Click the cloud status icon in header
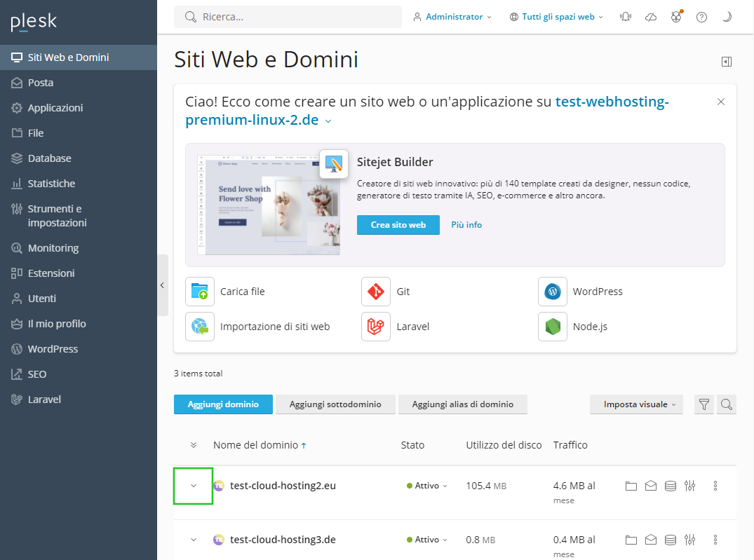Image resolution: width=754 pixels, height=560 pixels. [x=651, y=18]
